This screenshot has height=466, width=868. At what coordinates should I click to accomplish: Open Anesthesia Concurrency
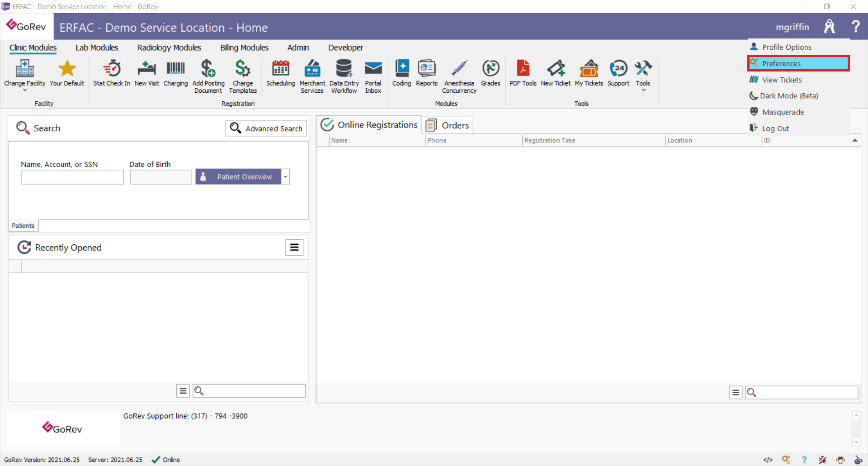pos(459,76)
